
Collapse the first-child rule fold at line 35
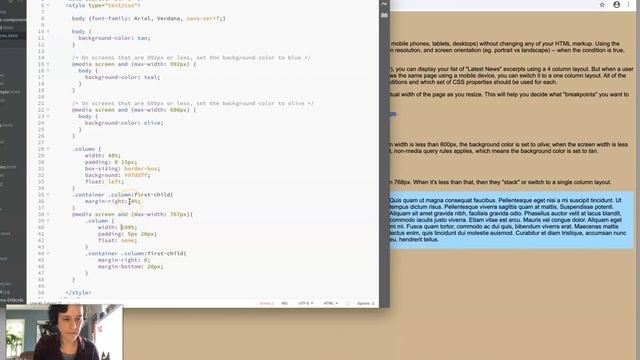(48, 195)
